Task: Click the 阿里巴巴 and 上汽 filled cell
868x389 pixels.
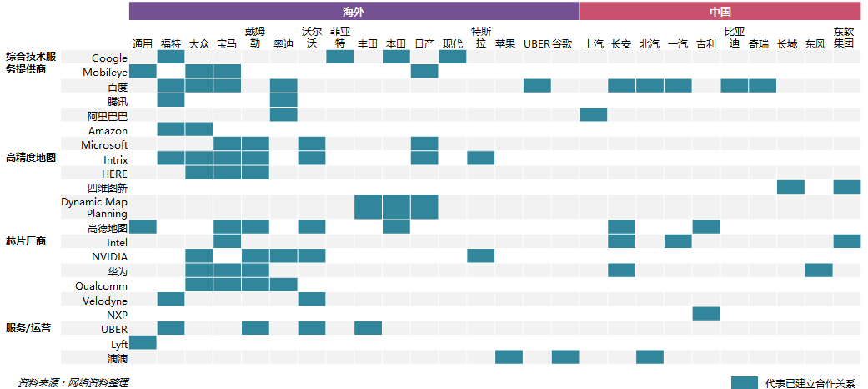Action: tap(594, 114)
